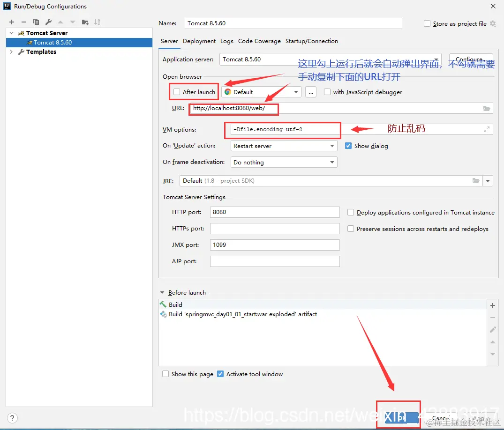Check Show this page
Viewport: 504px width, 430px height.
click(x=165, y=374)
